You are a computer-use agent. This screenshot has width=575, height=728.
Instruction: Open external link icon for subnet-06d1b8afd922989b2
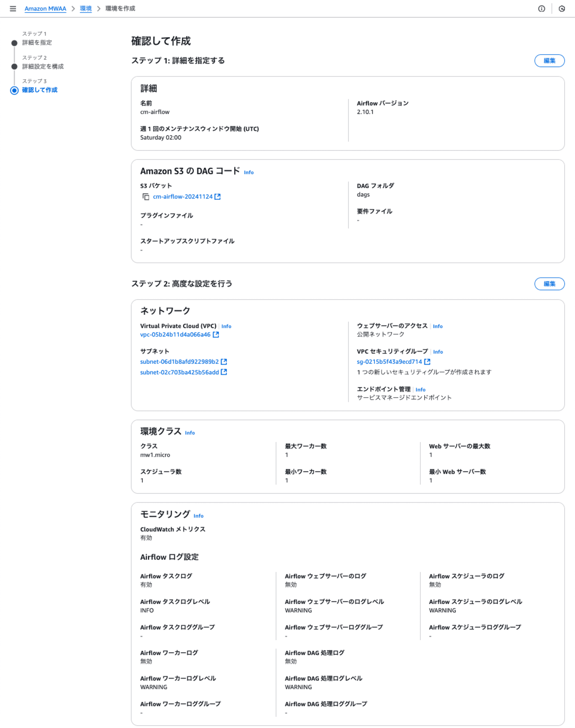(x=224, y=361)
